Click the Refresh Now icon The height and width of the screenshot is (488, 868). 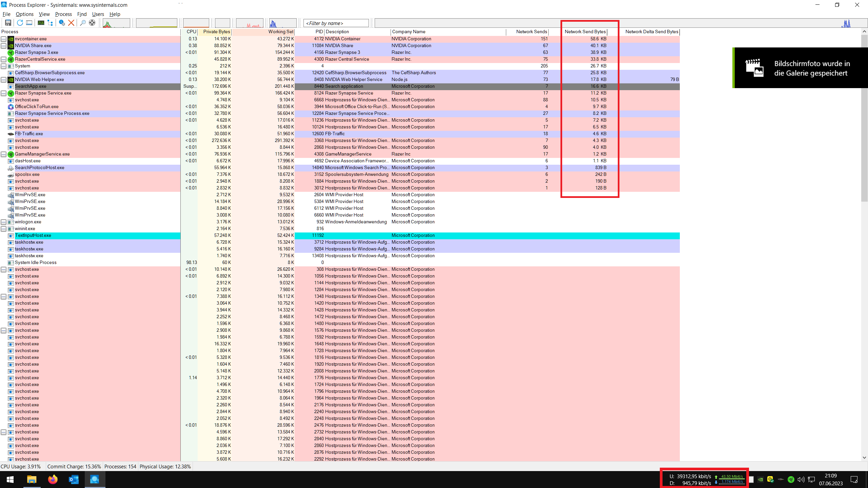[20, 23]
